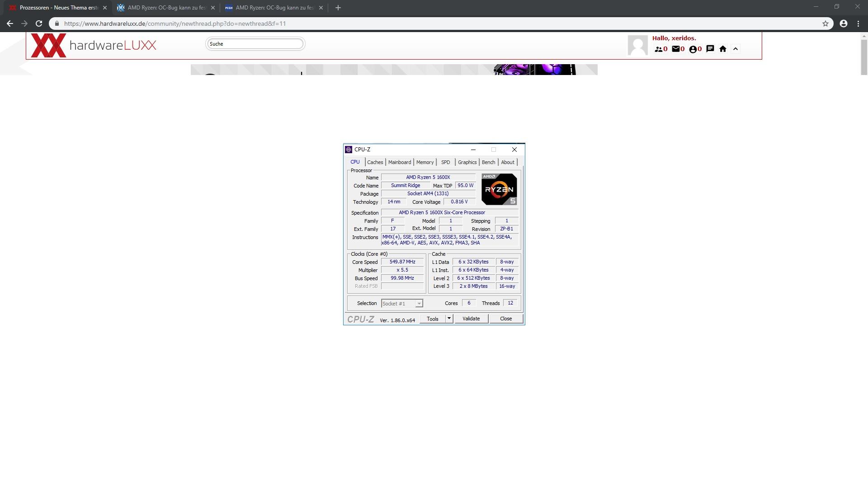Expand the Tools dropdown arrow
This screenshot has width=868, height=488.
[x=449, y=319]
